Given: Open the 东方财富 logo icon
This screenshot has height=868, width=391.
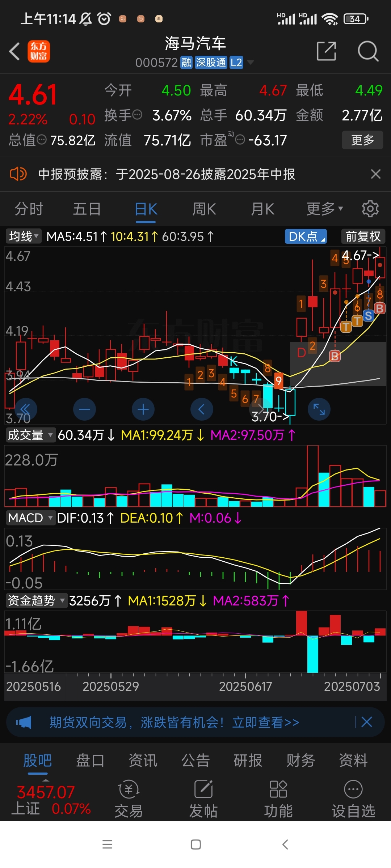Looking at the screenshot, I should [x=39, y=51].
